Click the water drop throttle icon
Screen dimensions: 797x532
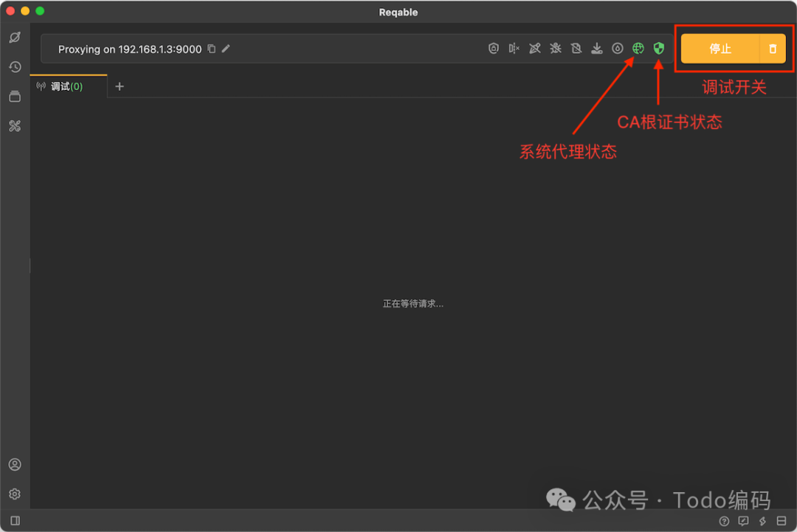click(x=618, y=48)
